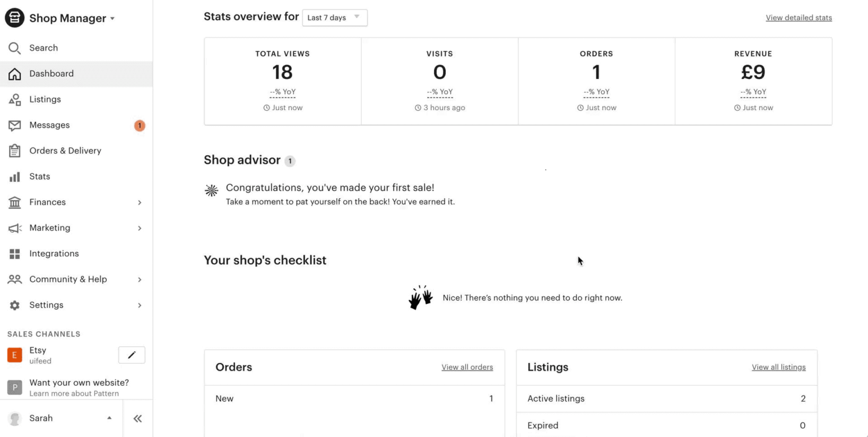Expand the Finances submenu chevron
Screen dimensions: 868x437
pyautogui.click(x=140, y=202)
